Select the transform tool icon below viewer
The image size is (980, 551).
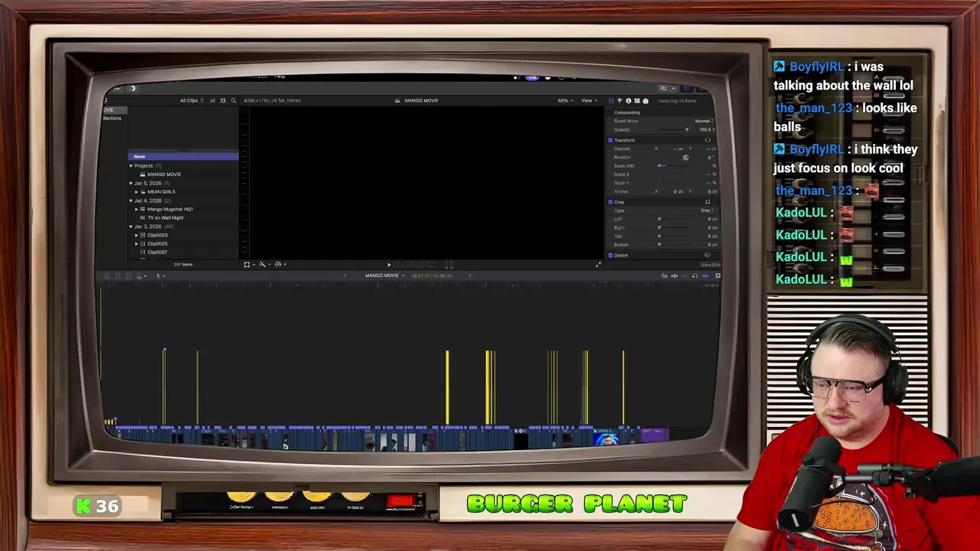pyautogui.click(x=247, y=264)
